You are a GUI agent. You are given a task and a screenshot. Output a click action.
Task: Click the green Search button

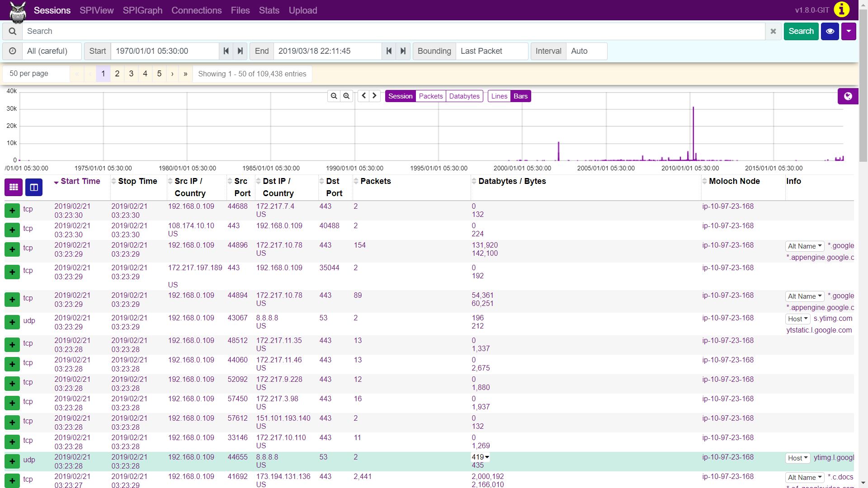point(801,31)
